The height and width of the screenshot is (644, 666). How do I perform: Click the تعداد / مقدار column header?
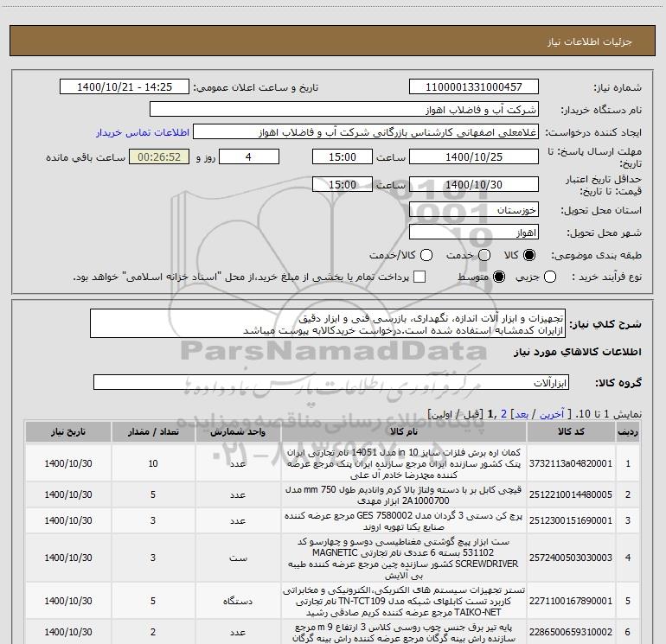(153, 431)
